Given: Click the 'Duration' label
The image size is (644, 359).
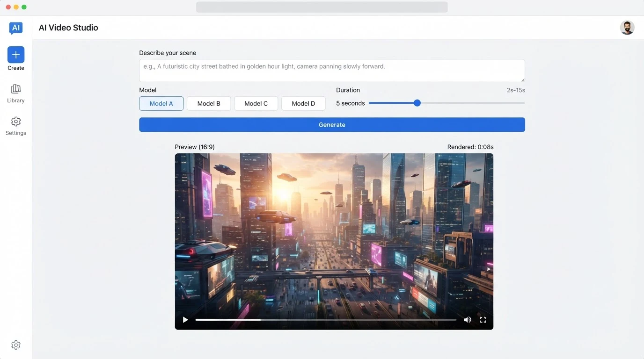Looking at the screenshot, I should [x=348, y=90].
